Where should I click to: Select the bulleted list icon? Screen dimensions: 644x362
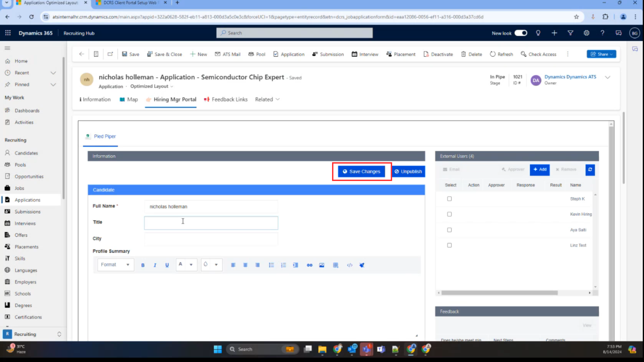pos(271,265)
